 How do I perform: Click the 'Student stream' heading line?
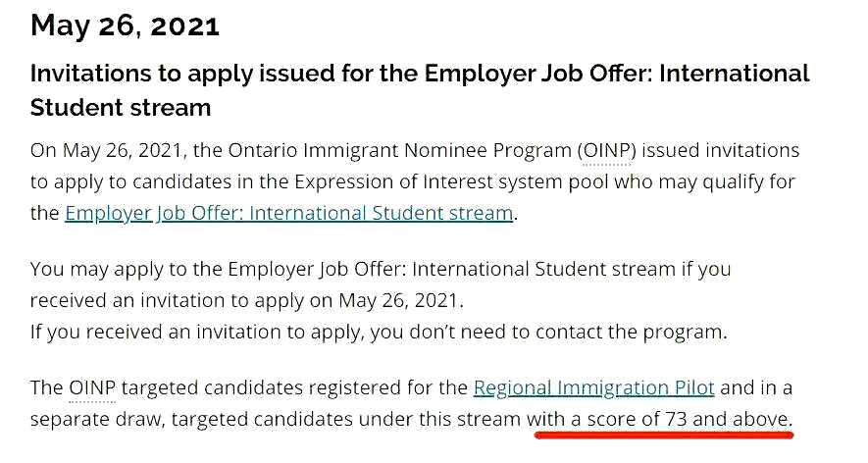(121, 107)
